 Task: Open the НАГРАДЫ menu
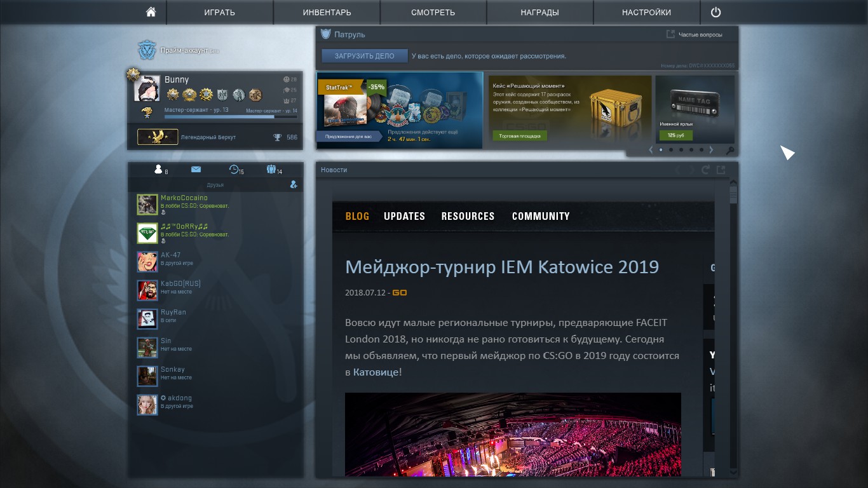tap(540, 12)
